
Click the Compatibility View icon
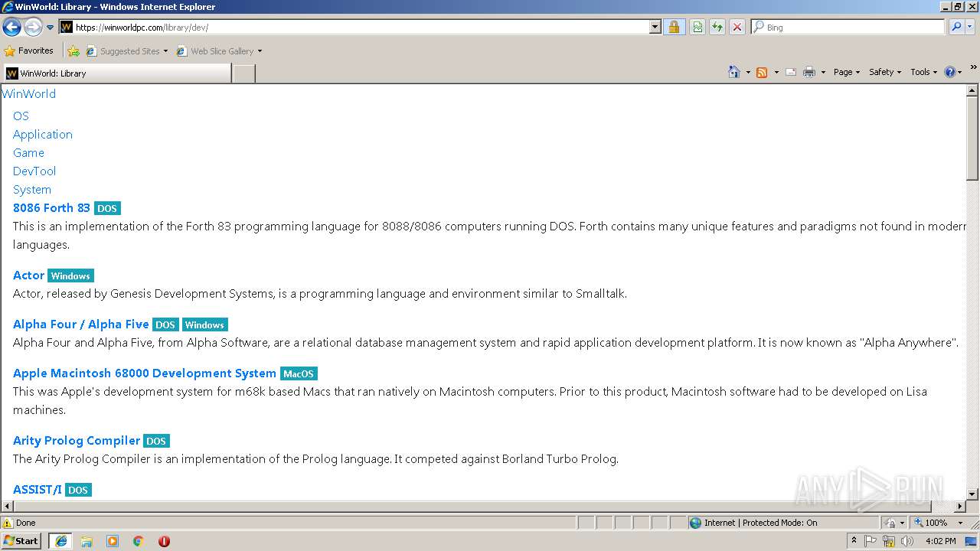click(x=697, y=27)
